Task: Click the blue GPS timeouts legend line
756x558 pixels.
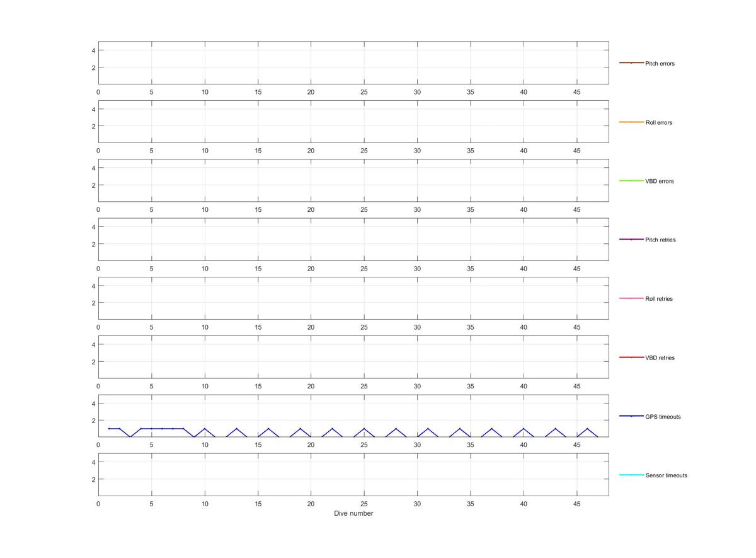Action: (631, 416)
